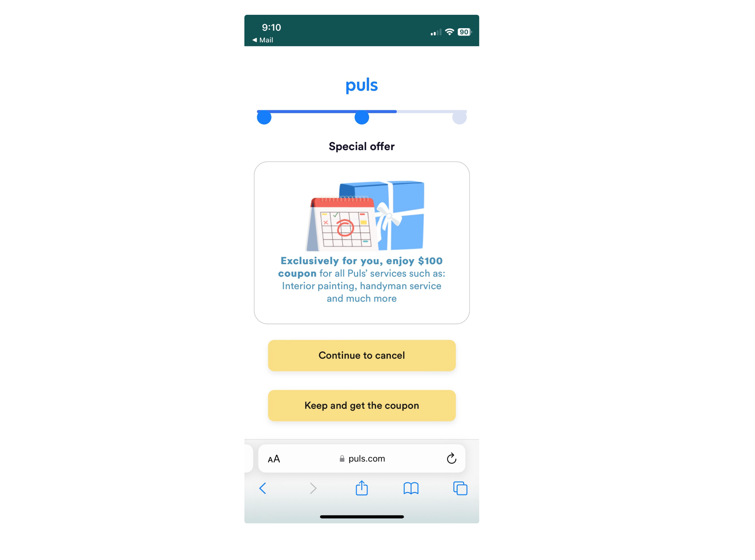Tap the back arrow navigation icon
Viewport: 755px width, 560px height.
point(262,487)
